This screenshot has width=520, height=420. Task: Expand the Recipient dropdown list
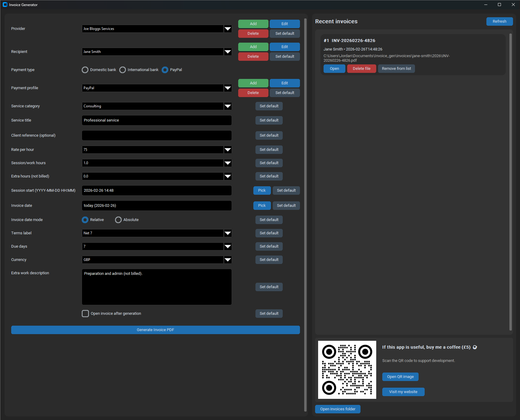click(x=228, y=52)
